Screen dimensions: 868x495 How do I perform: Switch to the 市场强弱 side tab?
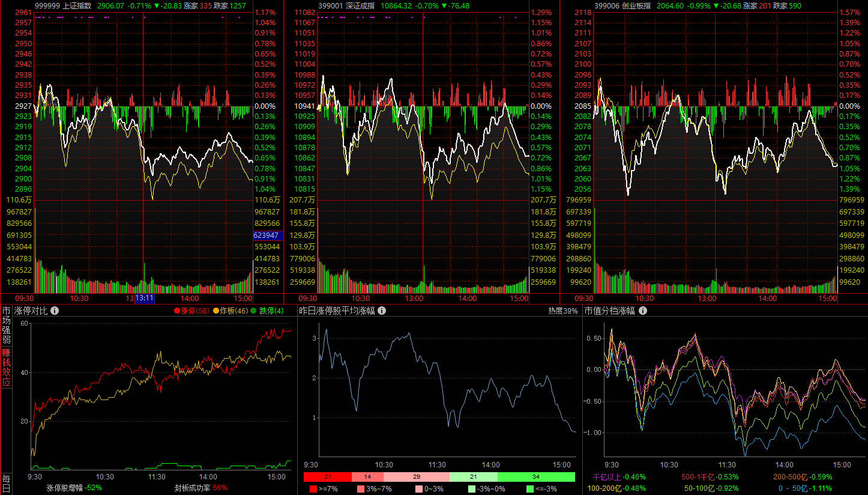6,326
